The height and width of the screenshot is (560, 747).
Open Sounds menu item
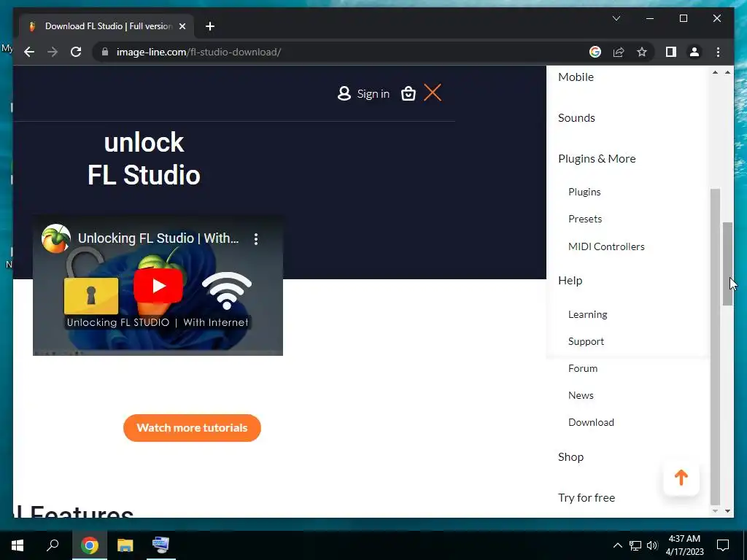[x=576, y=117]
